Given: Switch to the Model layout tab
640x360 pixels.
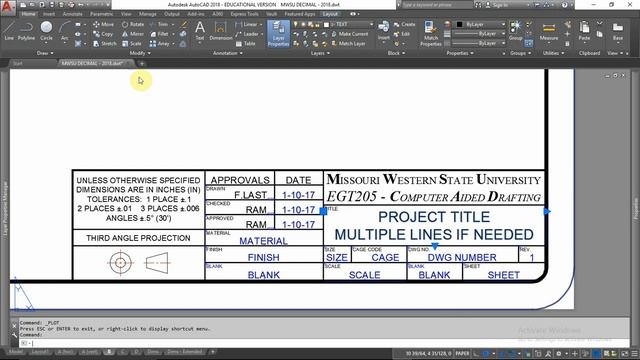Looking at the screenshot, I should 16,352.
